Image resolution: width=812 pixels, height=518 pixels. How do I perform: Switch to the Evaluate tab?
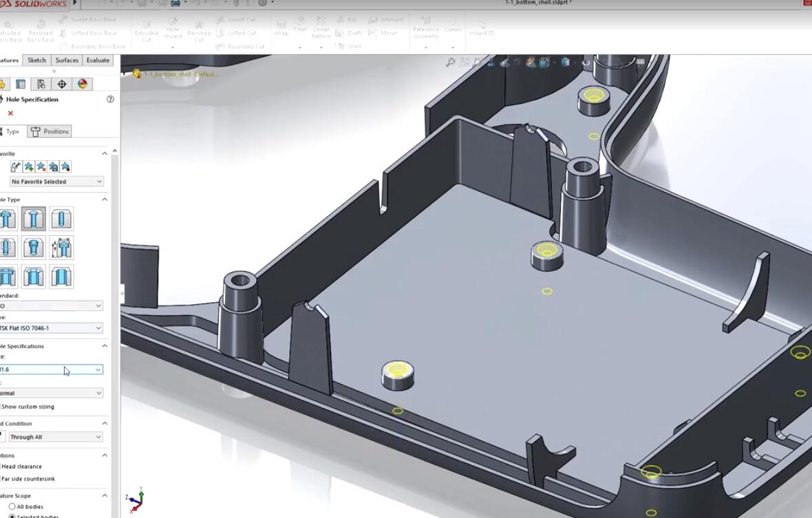[x=98, y=61]
